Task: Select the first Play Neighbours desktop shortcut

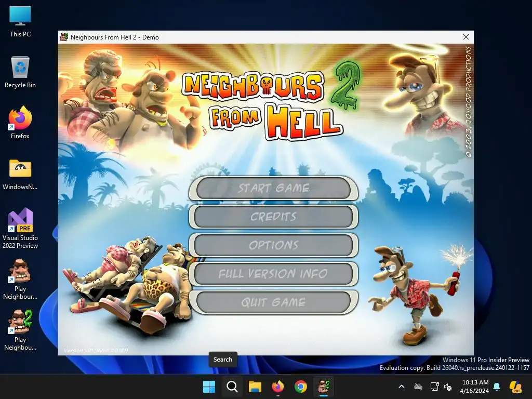Action: coord(20,279)
